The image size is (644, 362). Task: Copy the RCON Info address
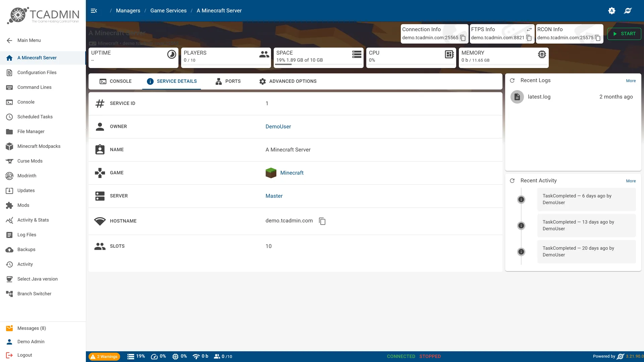click(598, 38)
